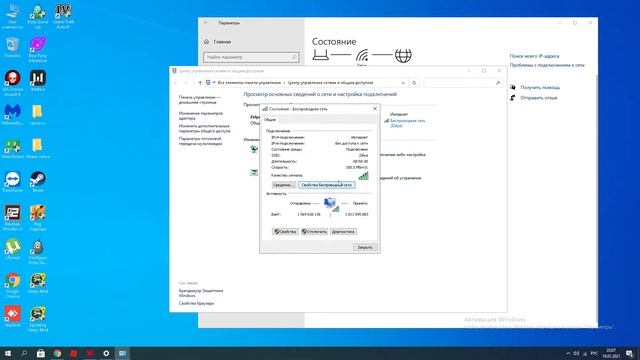
Task: Open the black bars app desktop shortcut
Action: click(38, 80)
